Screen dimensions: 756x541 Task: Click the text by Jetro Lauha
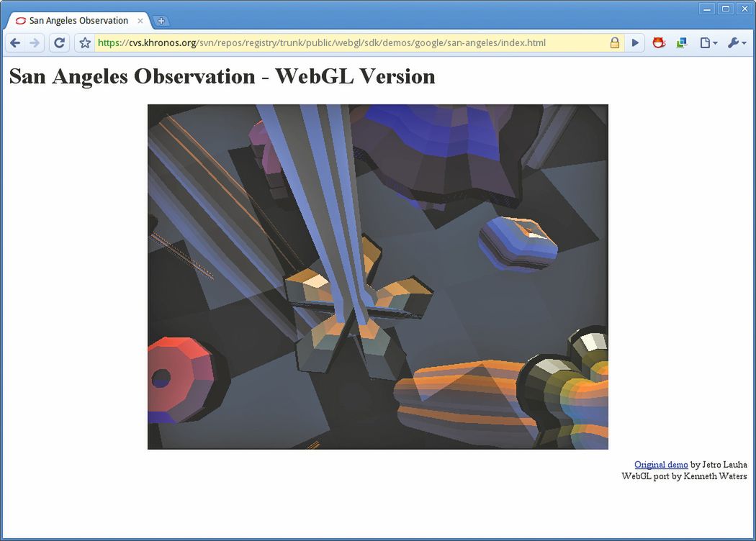pos(719,465)
